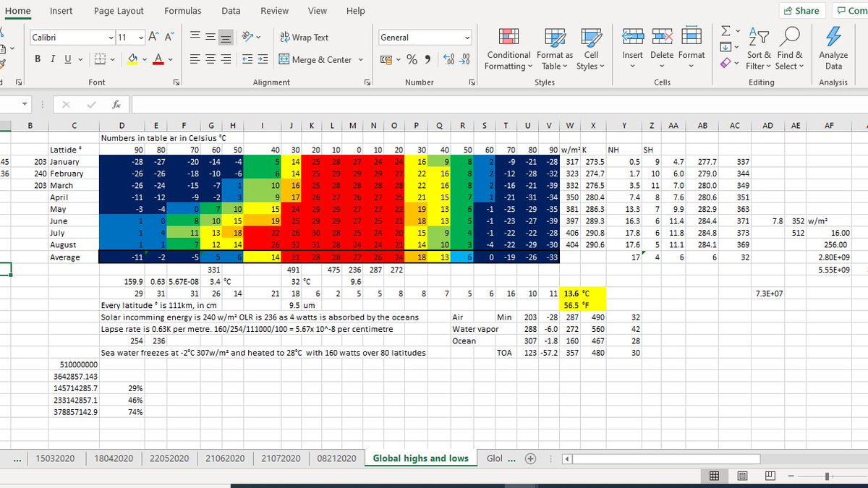Screen dimensions: 868x488
Task: Apply comma style
Action: (427, 60)
